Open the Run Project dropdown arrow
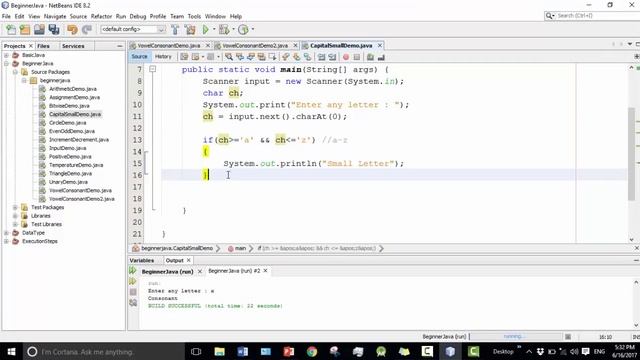The height and width of the screenshot is (360, 640). coord(214,29)
